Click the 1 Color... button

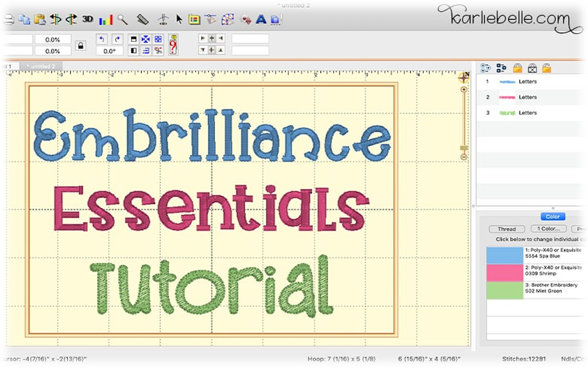pyautogui.click(x=549, y=229)
